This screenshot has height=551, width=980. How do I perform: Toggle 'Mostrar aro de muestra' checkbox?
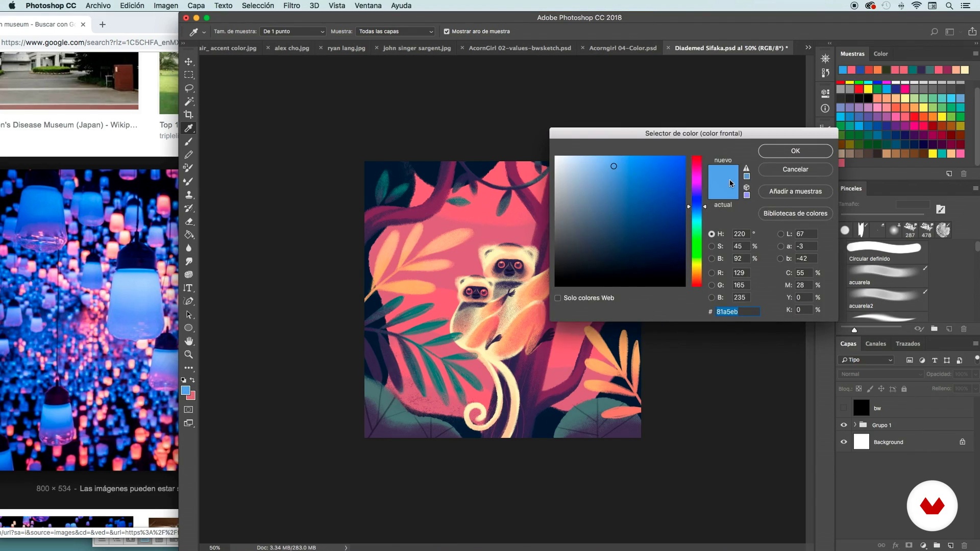tap(447, 32)
